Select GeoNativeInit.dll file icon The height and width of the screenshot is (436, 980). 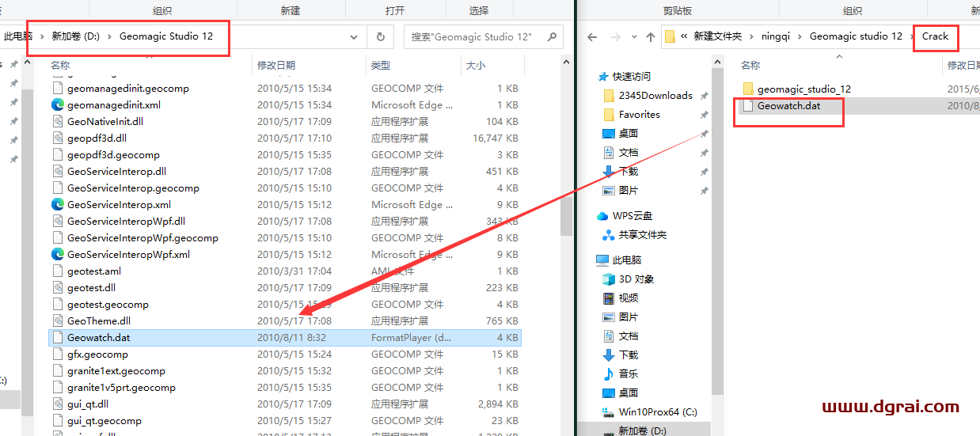coord(58,122)
